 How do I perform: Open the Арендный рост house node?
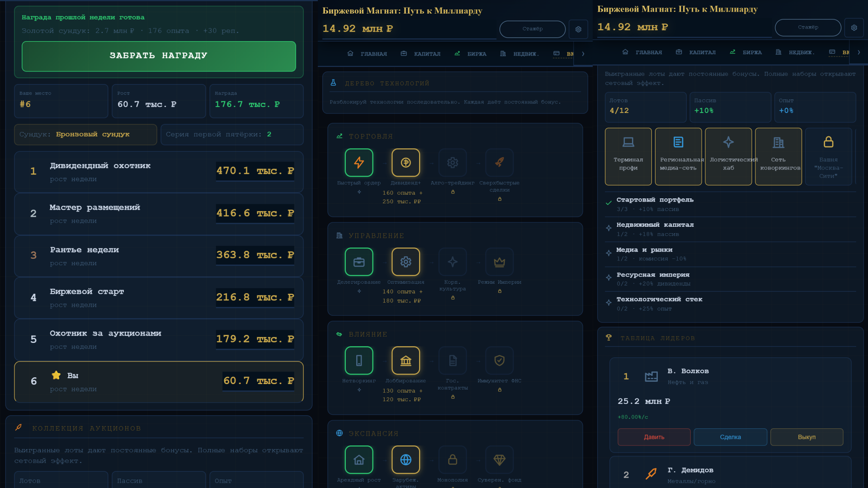tap(359, 460)
